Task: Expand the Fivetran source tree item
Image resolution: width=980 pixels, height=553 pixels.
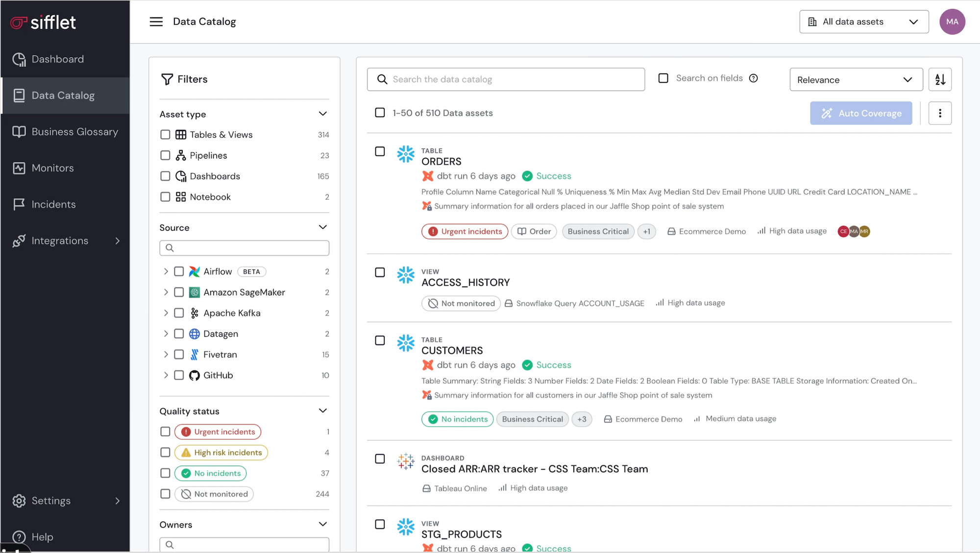Action: click(x=166, y=354)
